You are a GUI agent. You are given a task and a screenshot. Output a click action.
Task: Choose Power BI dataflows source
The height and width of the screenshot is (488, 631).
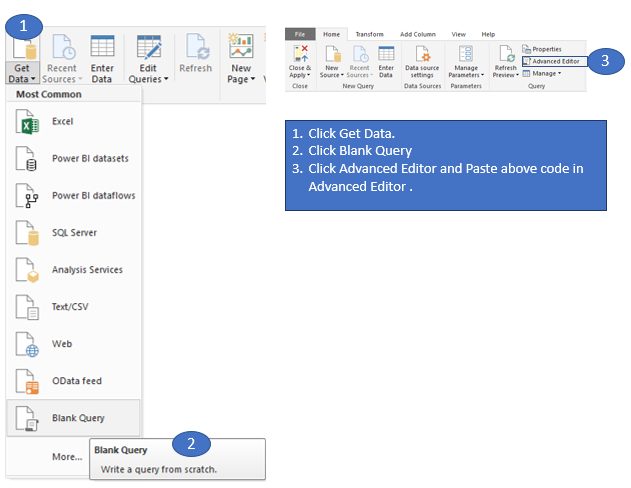click(73, 196)
